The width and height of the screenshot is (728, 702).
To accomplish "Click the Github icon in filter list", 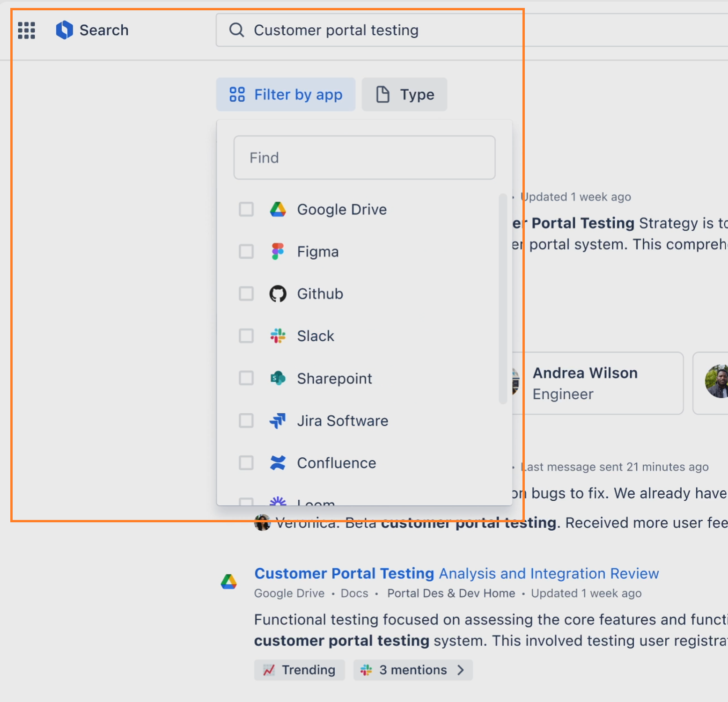I will click(x=278, y=294).
